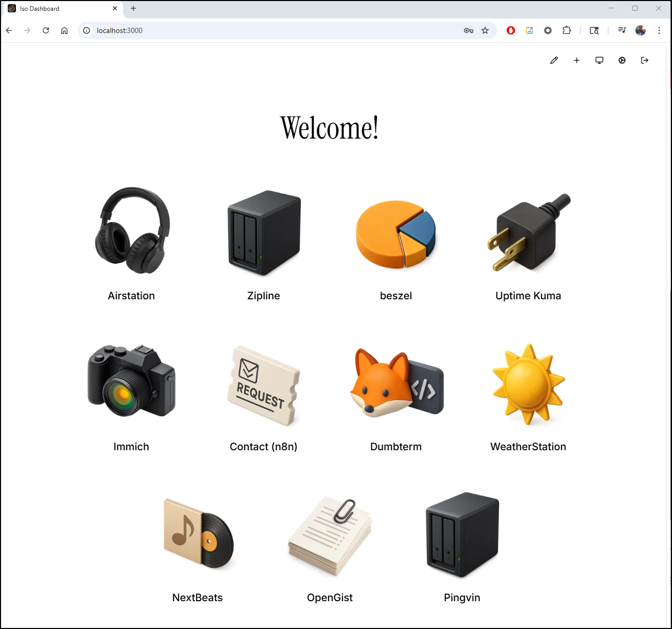Minimize the browser window
Image resolution: width=672 pixels, height=629 pixels.
point(611,8)
